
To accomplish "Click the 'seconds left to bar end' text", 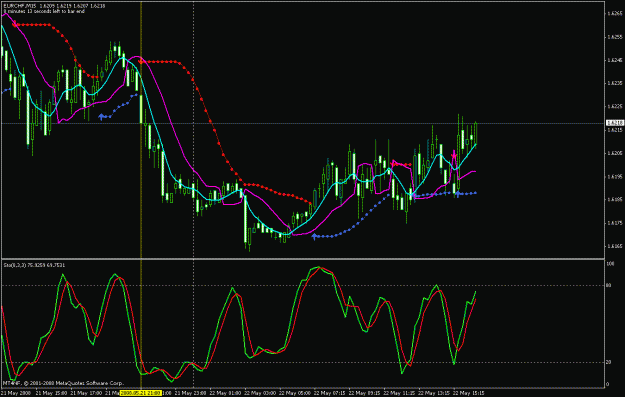I will click(60, 11).
